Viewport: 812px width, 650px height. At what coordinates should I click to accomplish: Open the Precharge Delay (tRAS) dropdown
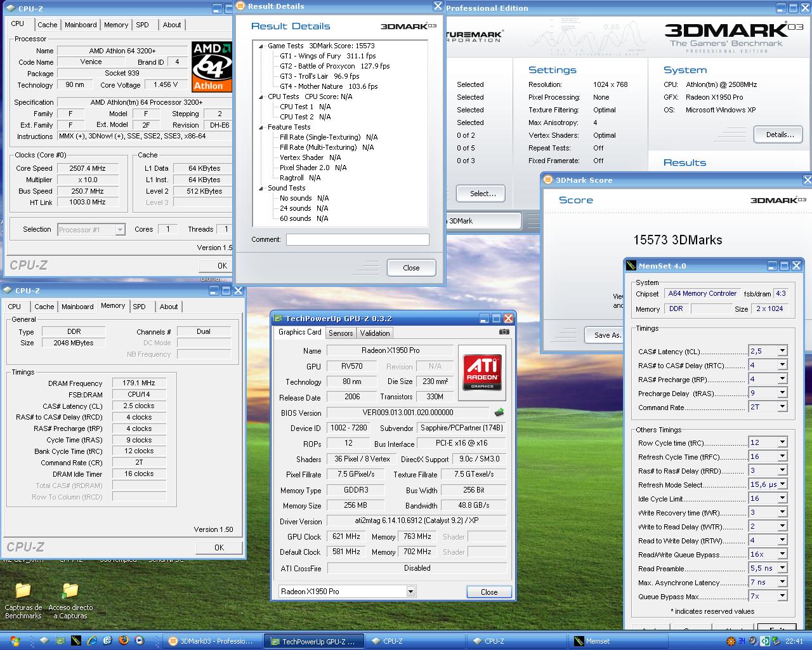782,393
